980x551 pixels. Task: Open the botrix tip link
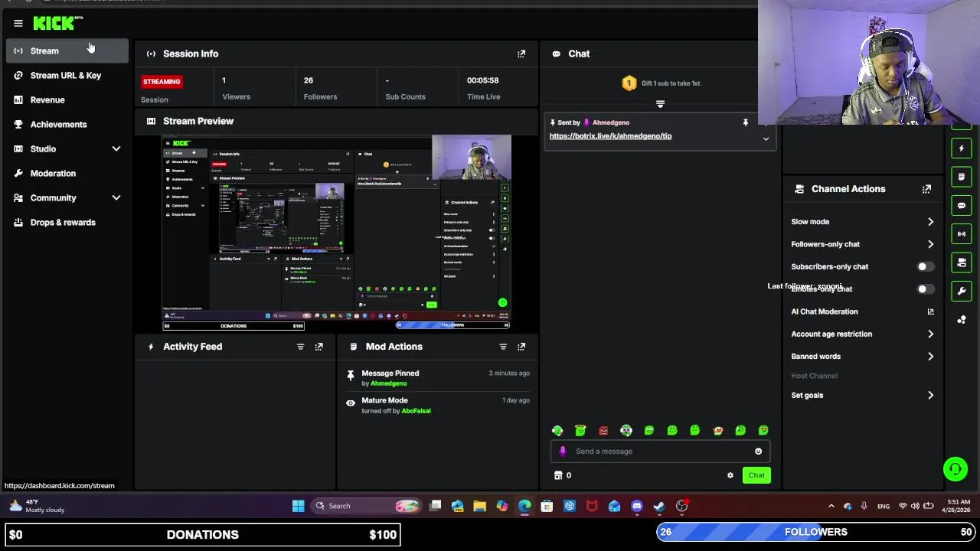pos(610,136)
